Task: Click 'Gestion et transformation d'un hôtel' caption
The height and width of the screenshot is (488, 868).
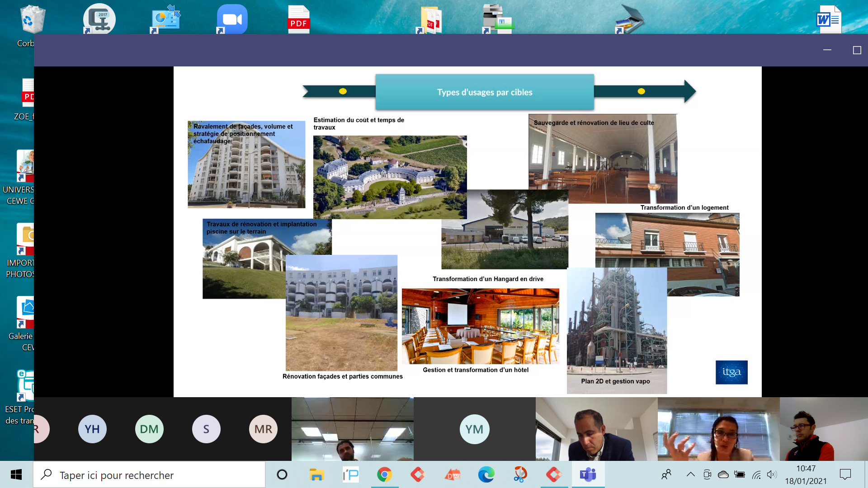Action: (476, 370)
